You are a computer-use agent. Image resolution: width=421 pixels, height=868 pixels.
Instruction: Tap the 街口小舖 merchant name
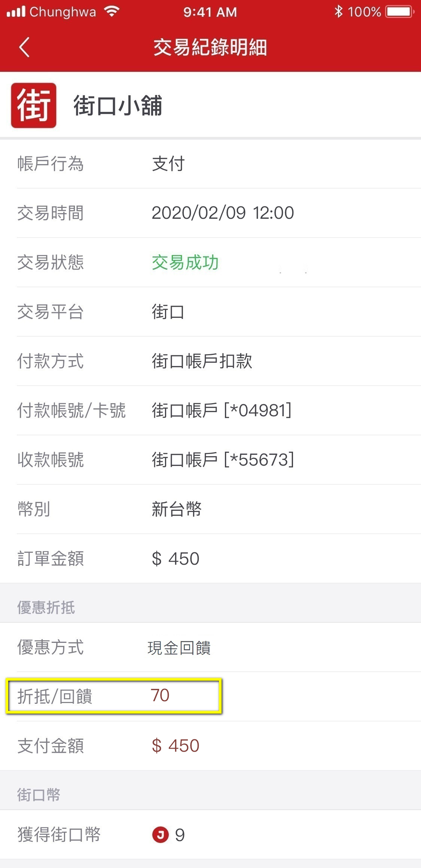click(x=118, y=106)
